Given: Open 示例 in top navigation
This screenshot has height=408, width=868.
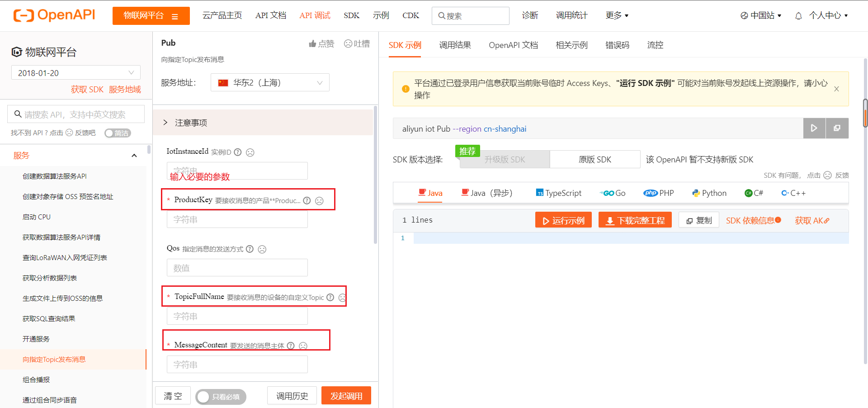Looking at the screenshot, I should click(381, 15).
